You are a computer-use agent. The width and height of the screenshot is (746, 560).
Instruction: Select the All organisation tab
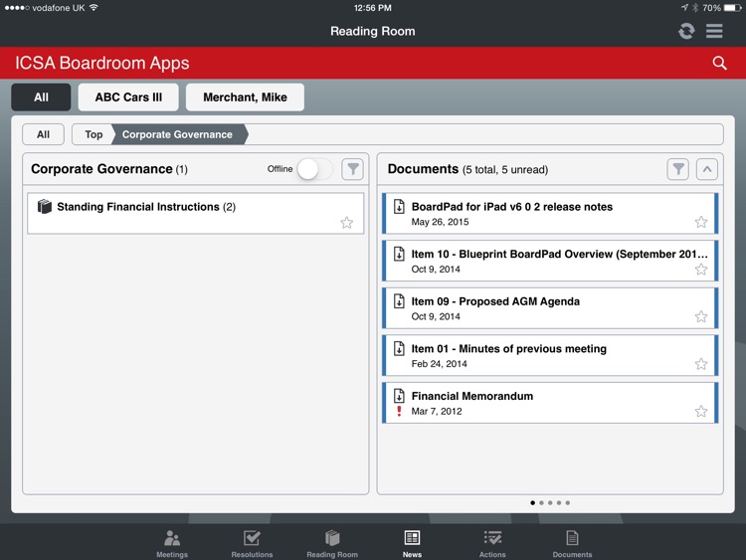41,97
